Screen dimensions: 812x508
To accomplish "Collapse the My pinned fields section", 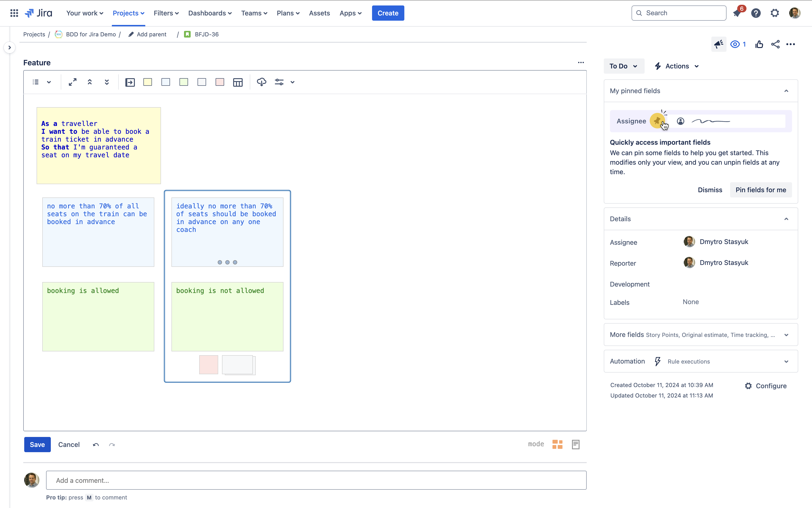I will 786,91.
